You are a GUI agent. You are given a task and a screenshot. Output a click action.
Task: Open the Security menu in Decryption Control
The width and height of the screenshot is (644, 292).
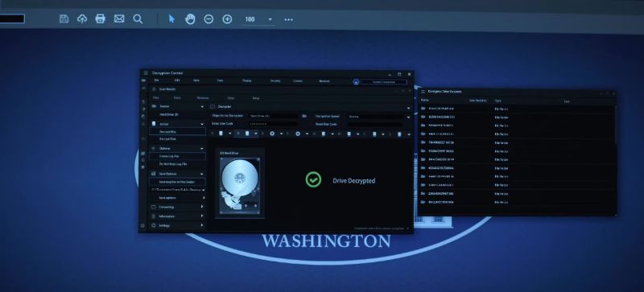point(275,81)
